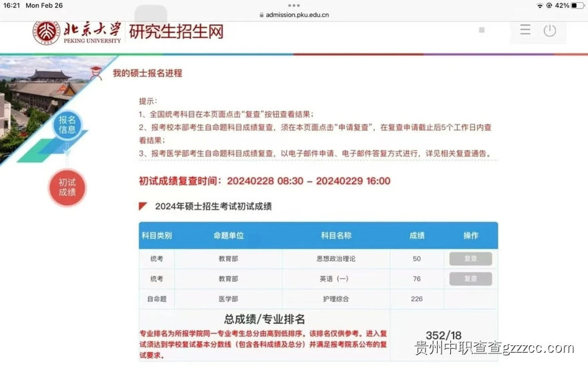Click the 2024年硕士招生考试初试成绩 section title

tap(213, 206)
